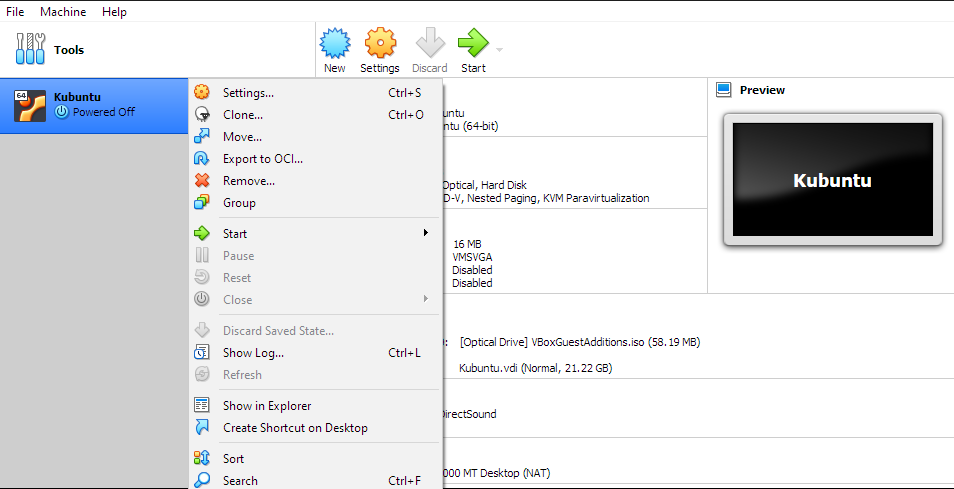This screenshot has height=489, width=954.
Task: Click the Tools label in sidebar
Action: [69, 50]
